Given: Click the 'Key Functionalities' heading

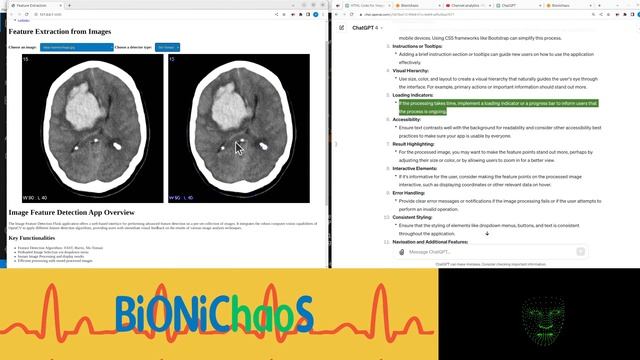Looking at the screenshot, I should tap(32, 238).
